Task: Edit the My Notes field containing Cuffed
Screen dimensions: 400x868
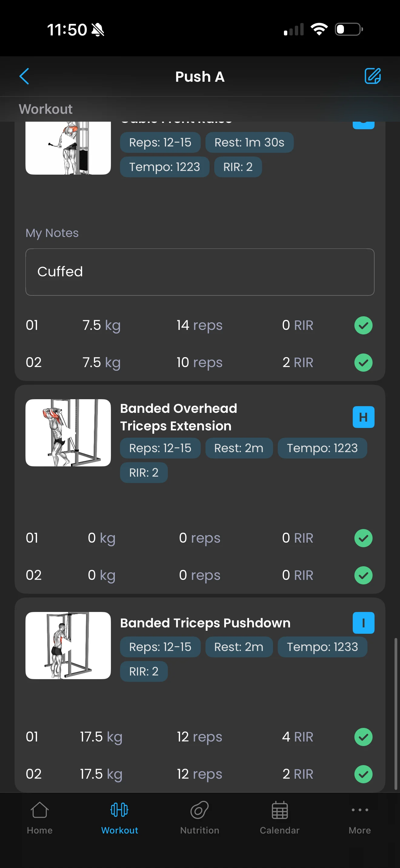Action: (200, 272)
